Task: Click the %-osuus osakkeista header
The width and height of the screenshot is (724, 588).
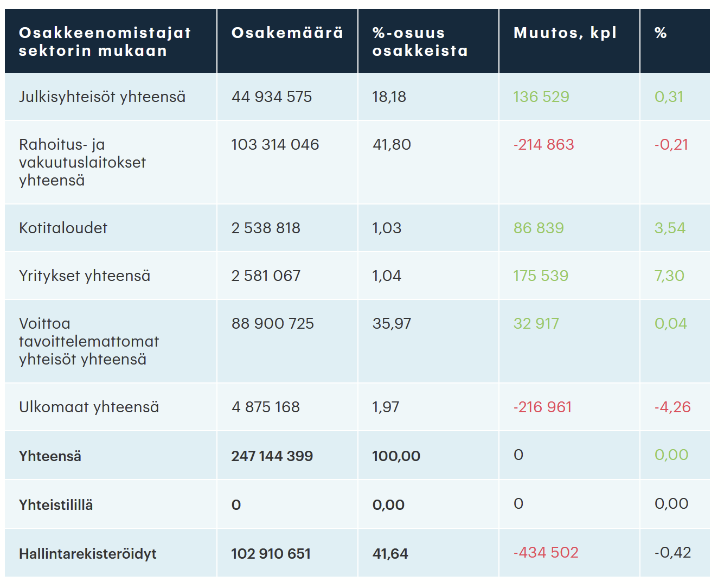Action: pyautogui.click(x=420, y=42)
